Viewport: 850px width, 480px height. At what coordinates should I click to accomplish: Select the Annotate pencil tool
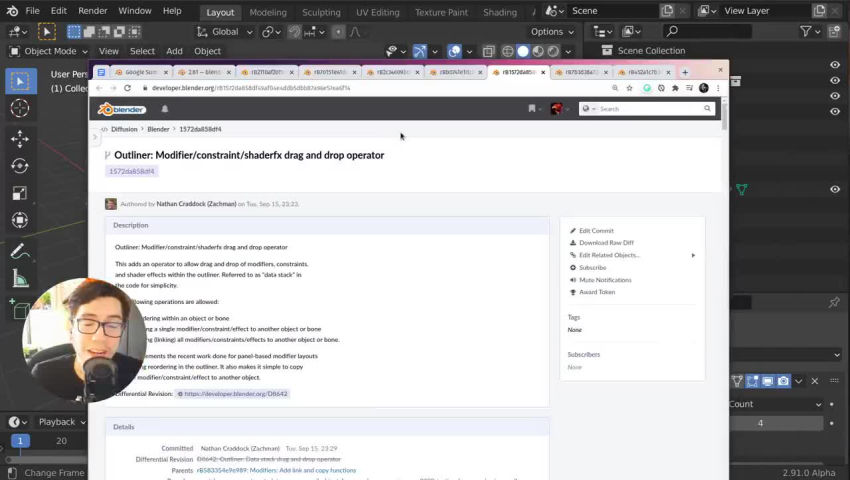click(x=20, y=251)
